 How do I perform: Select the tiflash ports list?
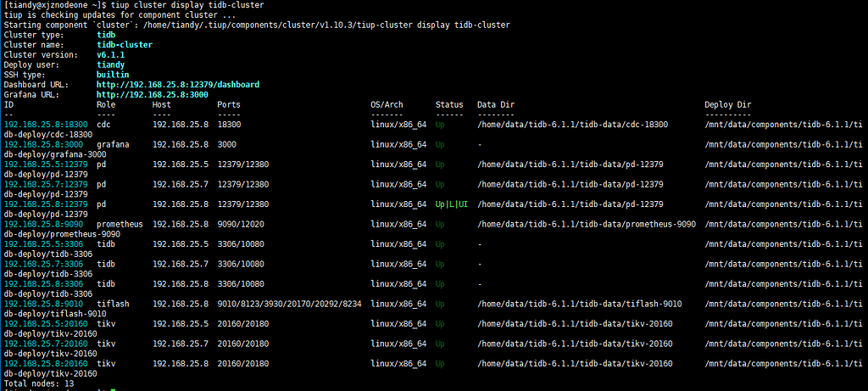point(289,304)
